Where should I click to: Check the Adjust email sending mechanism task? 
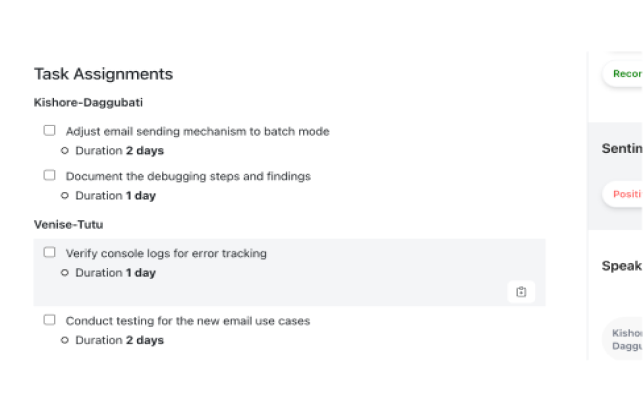(49, 130)
